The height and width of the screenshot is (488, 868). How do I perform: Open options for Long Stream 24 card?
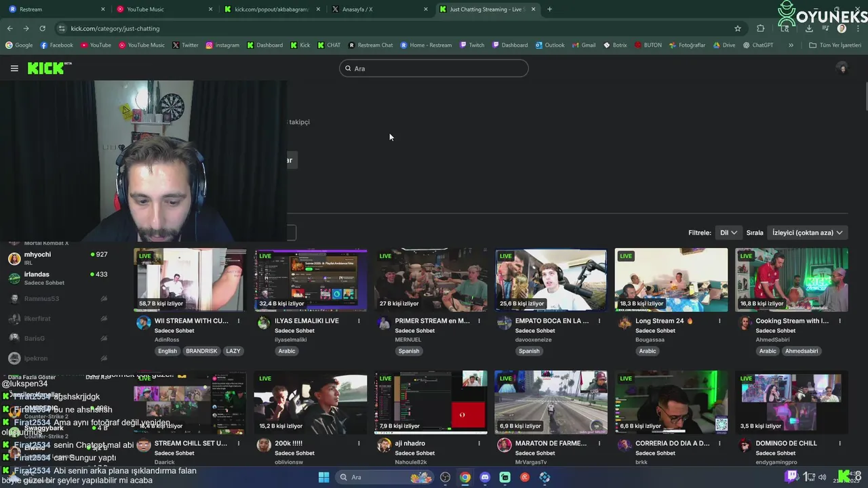click(x=720, y=321)
